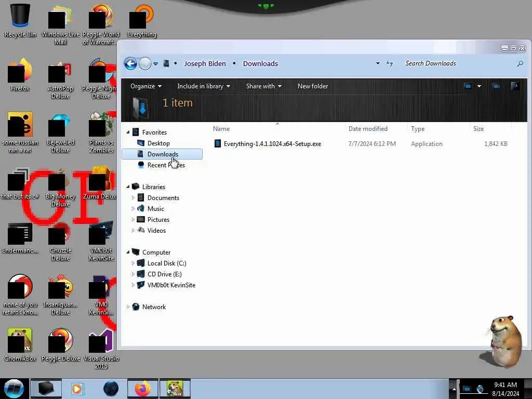The height and width of the screenshot is (399, 532).
Task: Collapse the Favorites section
Action: click(128, 132)
